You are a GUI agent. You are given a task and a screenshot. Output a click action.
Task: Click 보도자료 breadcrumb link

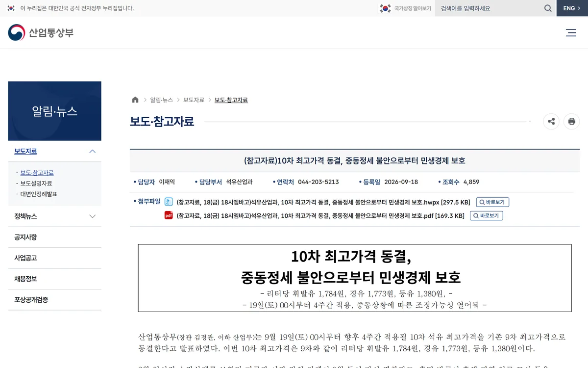pyautogui.click(x=194, y=100)
